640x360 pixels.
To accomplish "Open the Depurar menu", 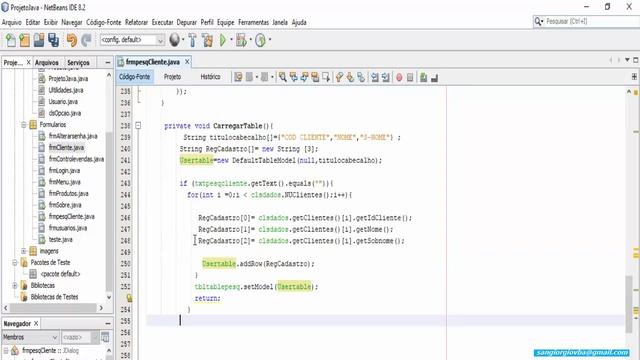I will point(187,22).
